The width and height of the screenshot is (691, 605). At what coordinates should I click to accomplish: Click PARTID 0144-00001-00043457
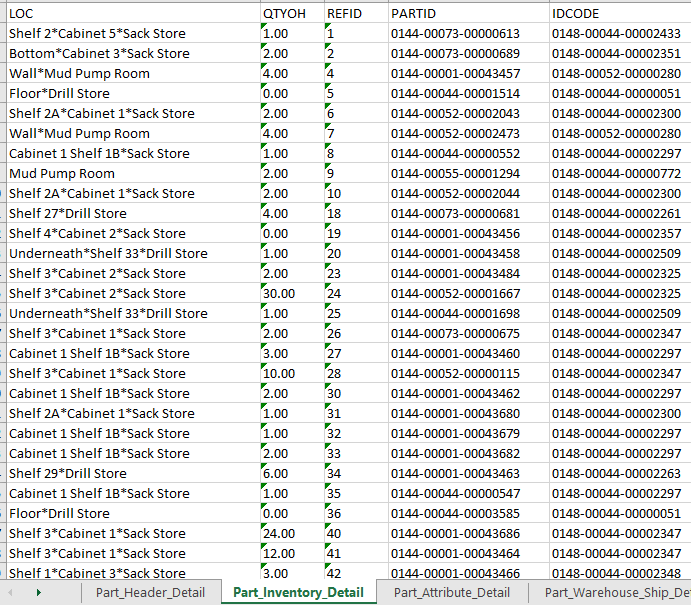pos(468,73)
